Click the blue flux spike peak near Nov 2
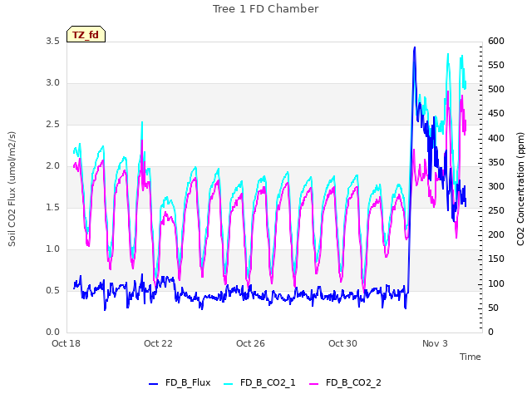The image size is (532, 399). [x=414, y=48]
